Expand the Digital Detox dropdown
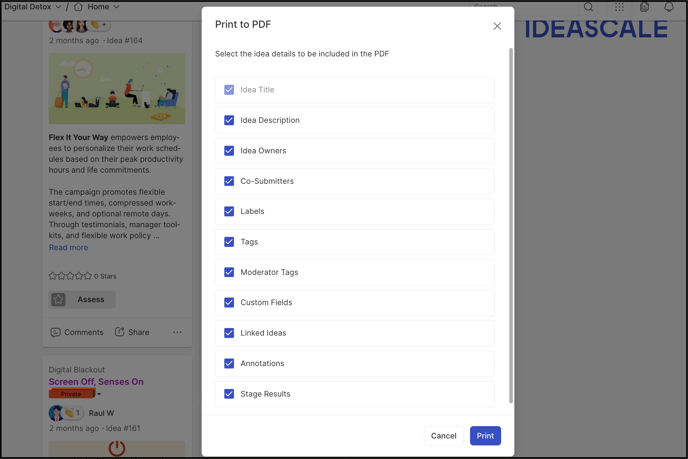The height and width of the screenshot is (459, 688). pyautogui.click(x=58, y=7)
